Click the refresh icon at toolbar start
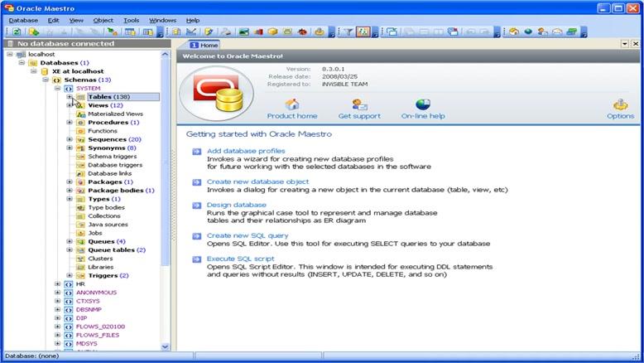Viewport: 644px width, 363px height. [16, 31]
